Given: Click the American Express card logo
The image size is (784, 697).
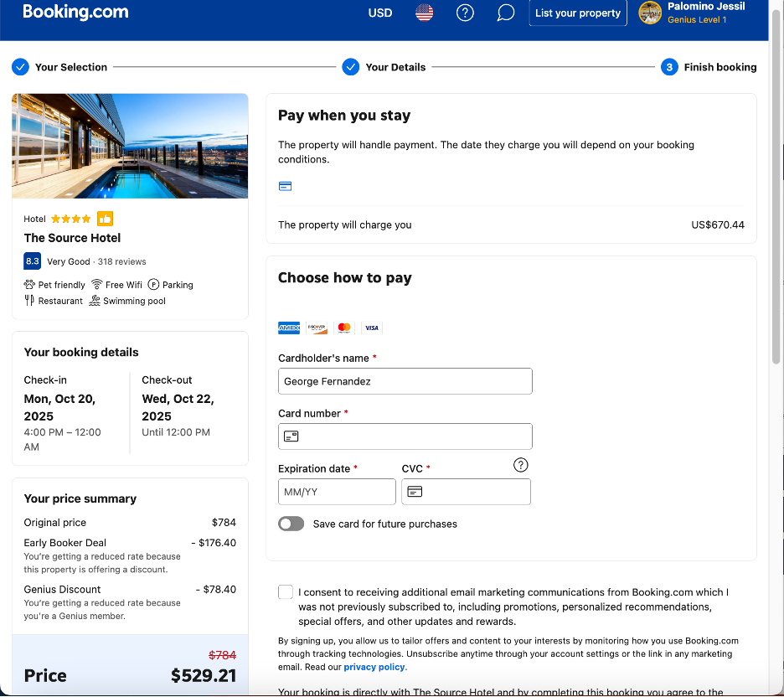Looking at the screenshot, I should tap(289, 328).
